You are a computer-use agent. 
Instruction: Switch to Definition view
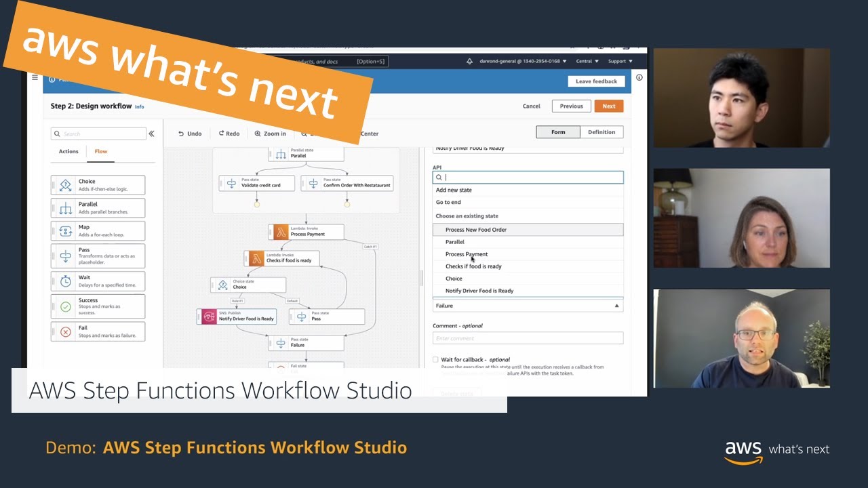[x=601, y=132]
